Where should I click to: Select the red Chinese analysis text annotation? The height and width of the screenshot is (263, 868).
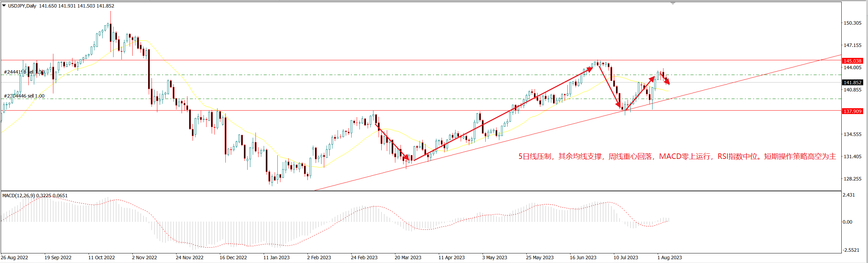click(x=677, y=156)
